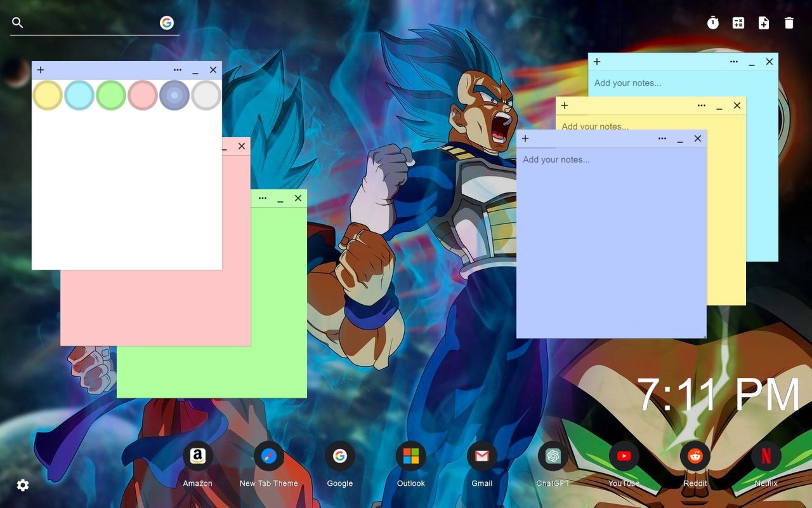Viewport: 812px width, 508px height.
Task: Open the Google shortcut in the dock
Action: click(x=340, y=456)
